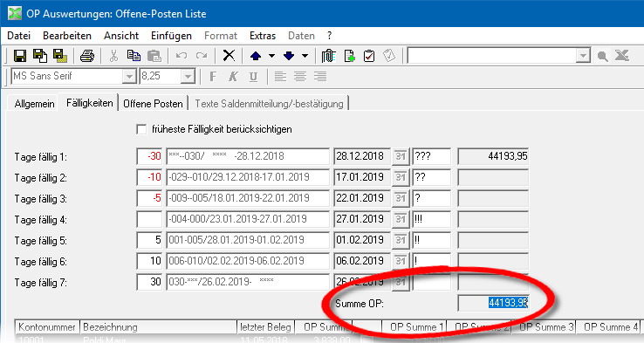The width and height of the screenshot is (644, 343).
Task: Click the double-floppy Save All icon
Action: (40, 56)
